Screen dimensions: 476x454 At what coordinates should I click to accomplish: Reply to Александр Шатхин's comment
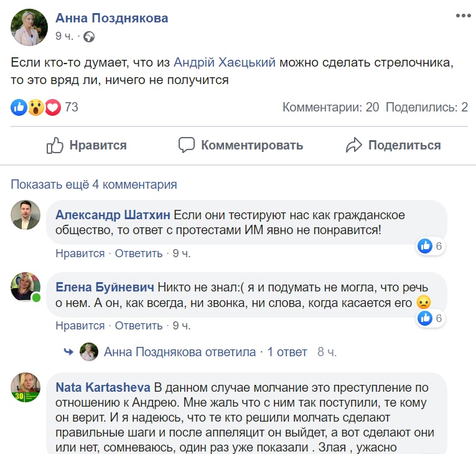[x=139, y=253]
